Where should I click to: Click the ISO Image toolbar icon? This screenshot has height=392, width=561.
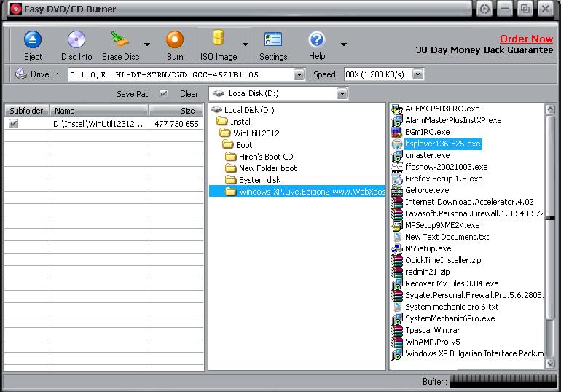point(219,38)
